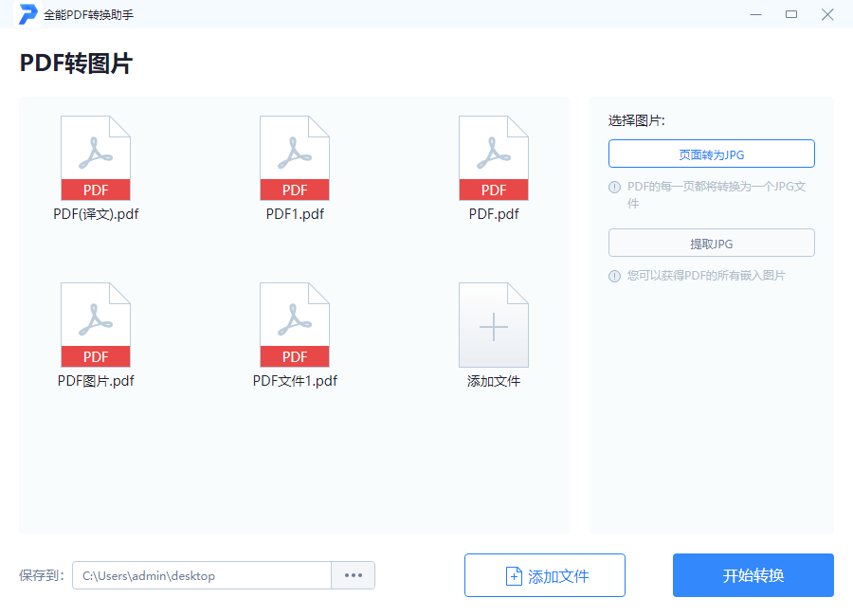
Task: Click the file name PDF文件1.pdf
Action: click(x=295, y=381)
